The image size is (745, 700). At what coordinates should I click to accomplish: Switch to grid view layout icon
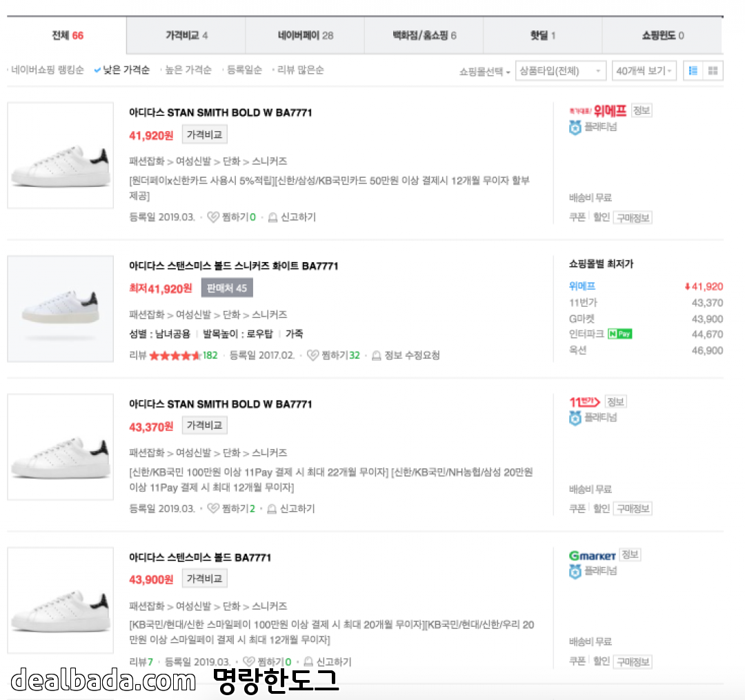(x=713, y=70)
